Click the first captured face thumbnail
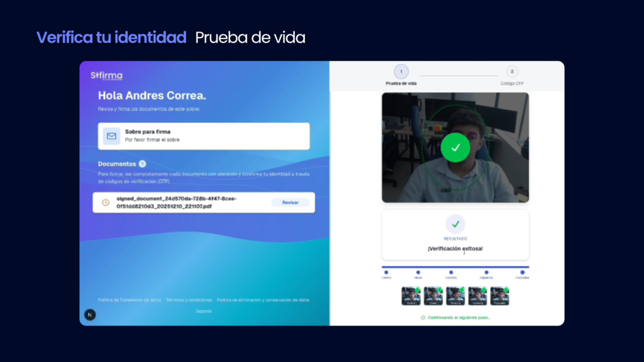 [x=411, y=296]
